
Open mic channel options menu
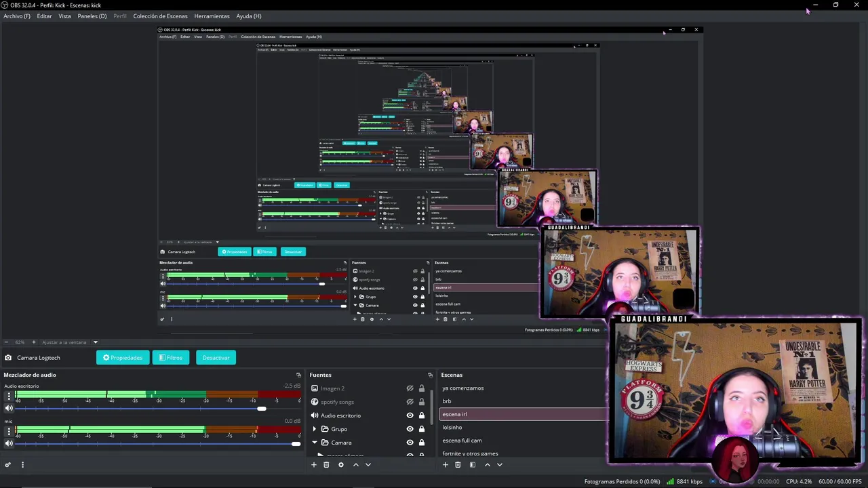9,432
